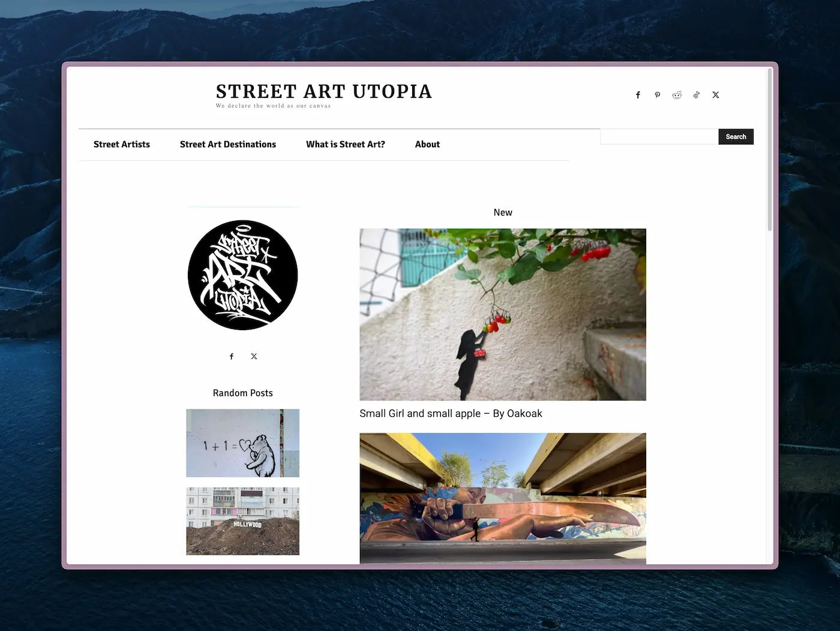This screenshot has height=631, width=840.
Task: Focus the search text field
Action: (x=659, y=137)
